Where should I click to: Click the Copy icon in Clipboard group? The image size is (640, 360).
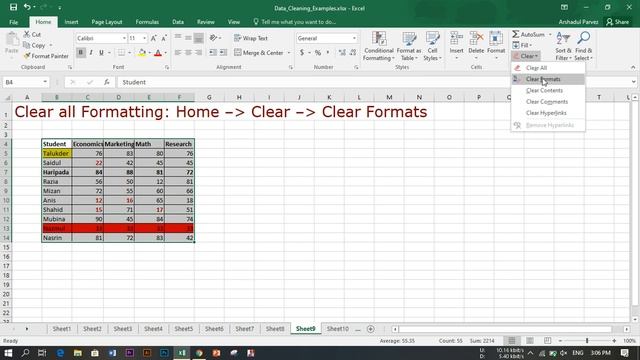[27, 45]
